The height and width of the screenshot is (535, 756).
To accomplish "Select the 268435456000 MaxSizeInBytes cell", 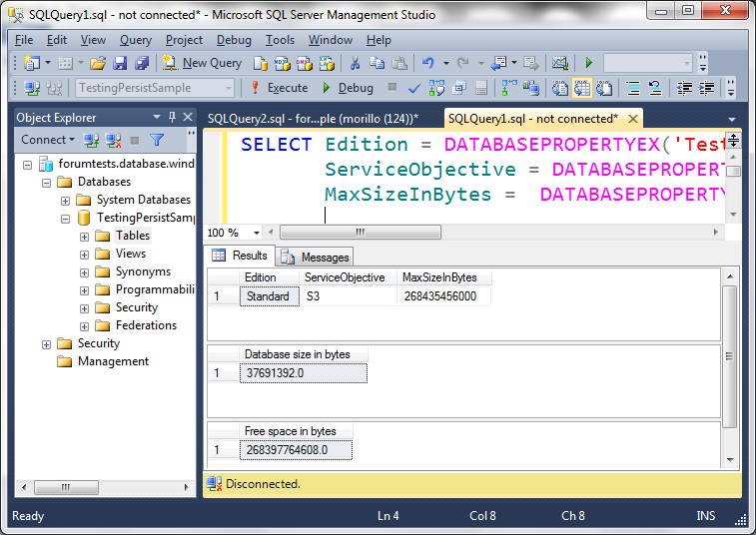I will pyautogui.click(x=443, y=296).
